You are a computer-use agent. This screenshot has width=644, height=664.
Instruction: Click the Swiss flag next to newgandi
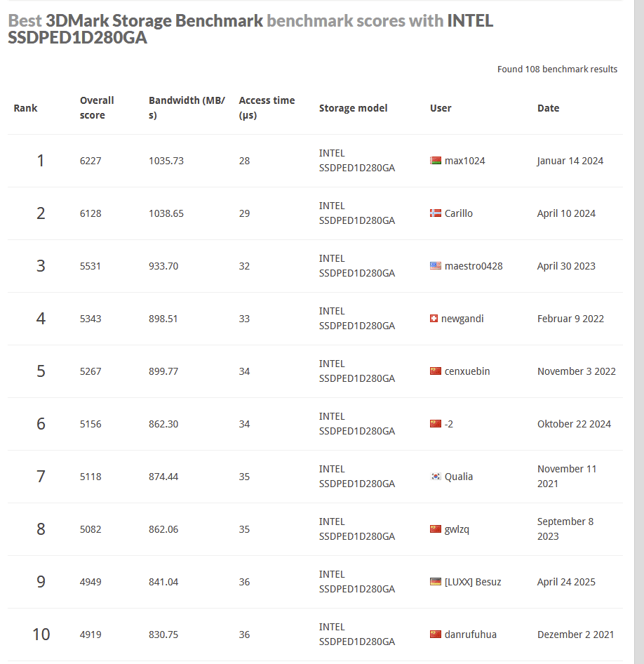pyautogui.click(x=434, y=319)
